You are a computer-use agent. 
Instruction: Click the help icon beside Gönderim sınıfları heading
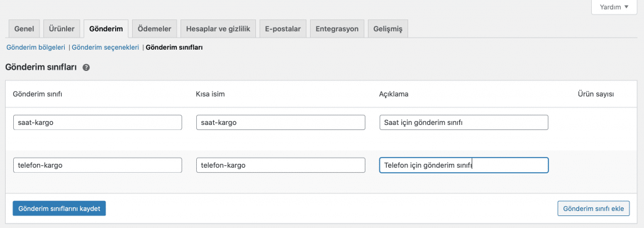point(86,68)
